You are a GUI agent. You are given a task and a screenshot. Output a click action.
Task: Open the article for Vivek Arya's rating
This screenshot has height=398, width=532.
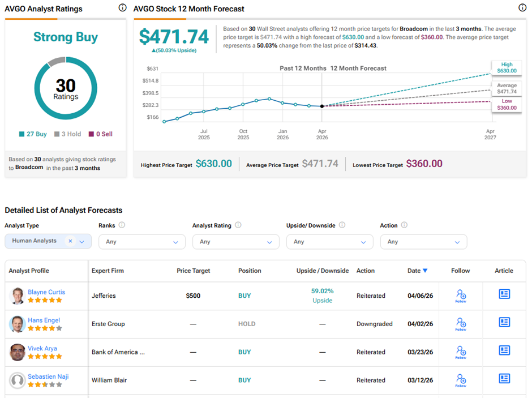[x=504, y=350]
